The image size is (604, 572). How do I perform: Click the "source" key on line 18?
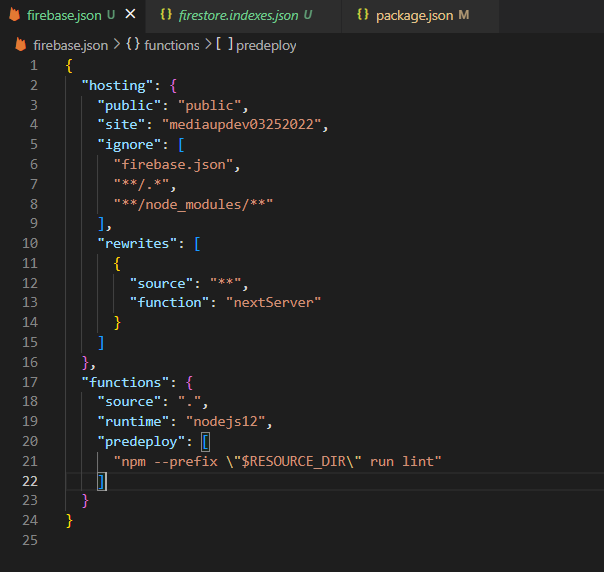coord(129,402)
